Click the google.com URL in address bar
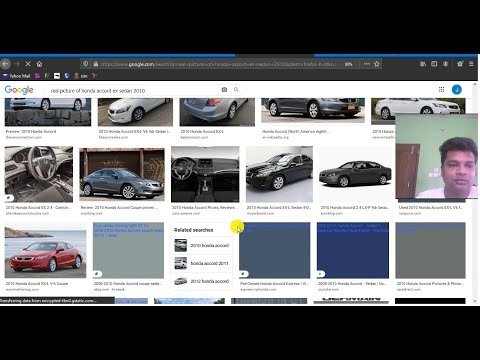The image size is (480, 360). [218, 64]
